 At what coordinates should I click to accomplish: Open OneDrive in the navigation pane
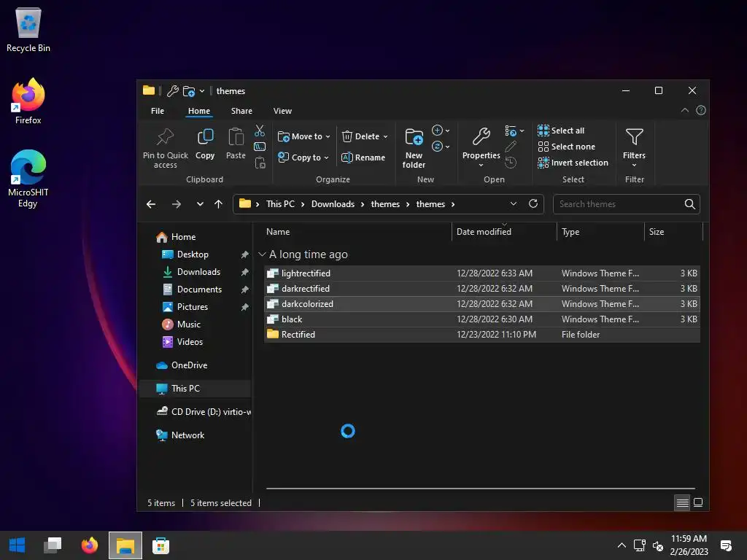coord(182,365)
